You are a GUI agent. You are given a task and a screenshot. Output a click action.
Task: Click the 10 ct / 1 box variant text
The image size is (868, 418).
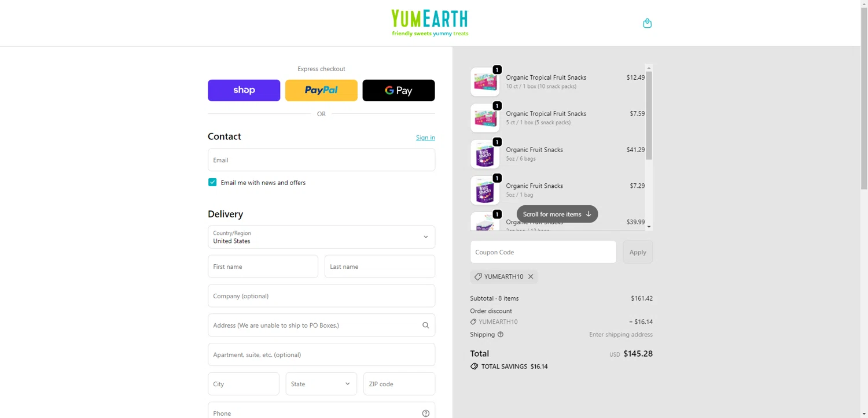541,86
